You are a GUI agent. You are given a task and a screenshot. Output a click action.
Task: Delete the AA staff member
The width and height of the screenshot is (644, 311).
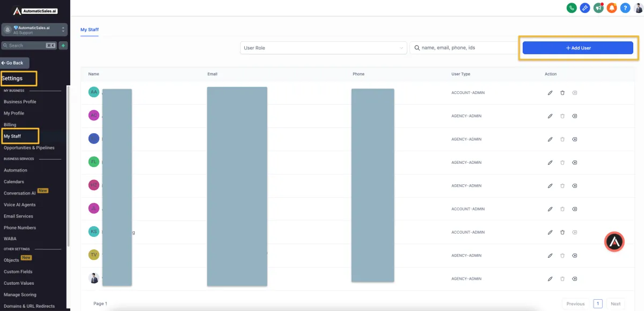click(x=562, y=93)
